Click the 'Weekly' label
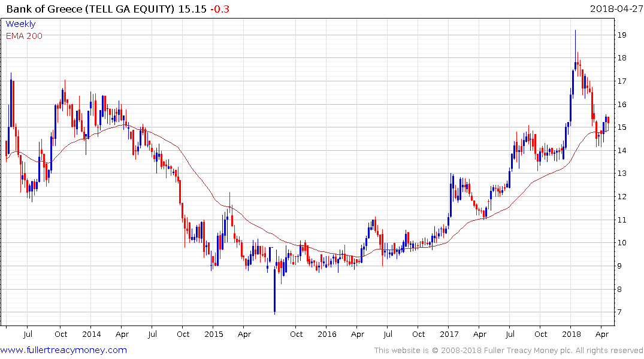Image resolution: width=644 pixels, height=359 pixels. 20,24
